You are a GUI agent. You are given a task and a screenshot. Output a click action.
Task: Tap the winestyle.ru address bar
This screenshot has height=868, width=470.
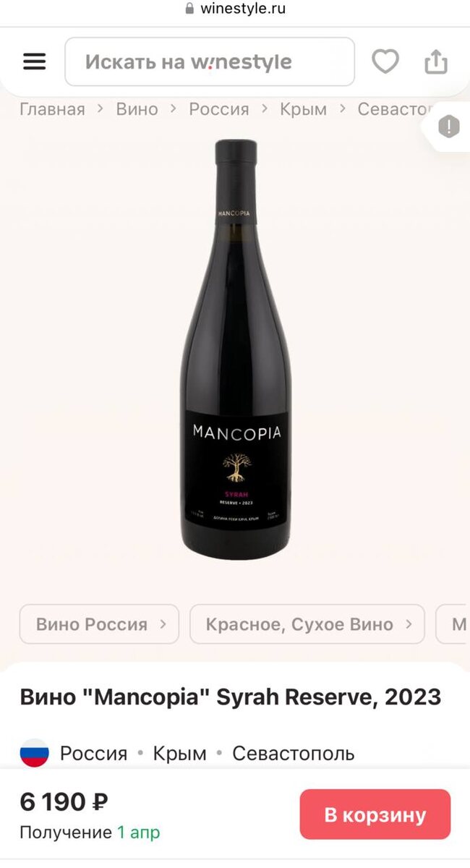coord(236,9)
